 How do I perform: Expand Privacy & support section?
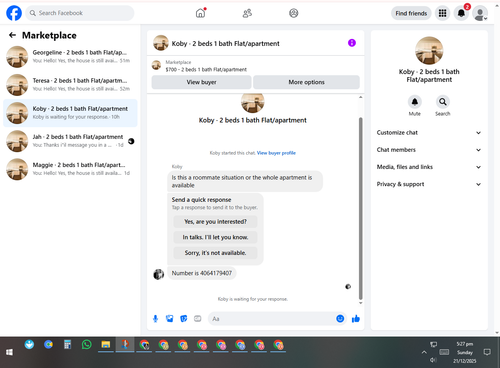(x=429, y=184)
